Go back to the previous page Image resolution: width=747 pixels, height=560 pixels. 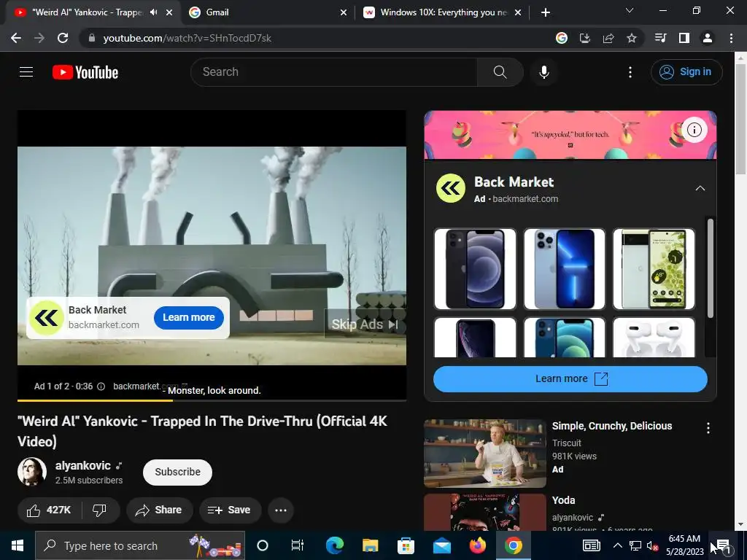(16, 38)
